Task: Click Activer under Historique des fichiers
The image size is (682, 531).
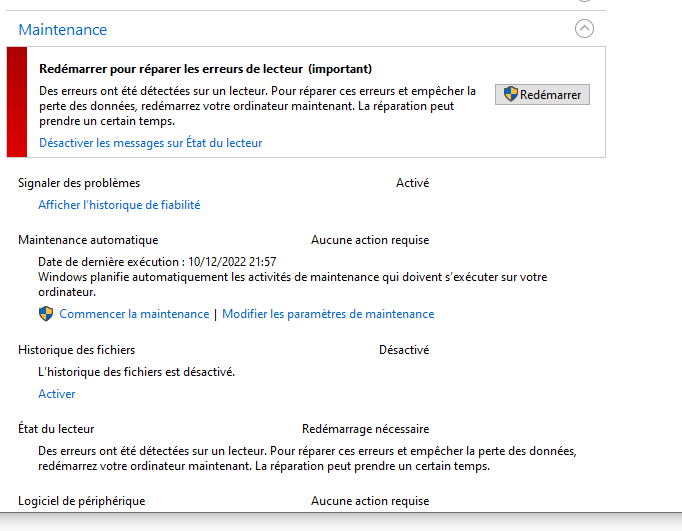Action: tap(57, 394)
